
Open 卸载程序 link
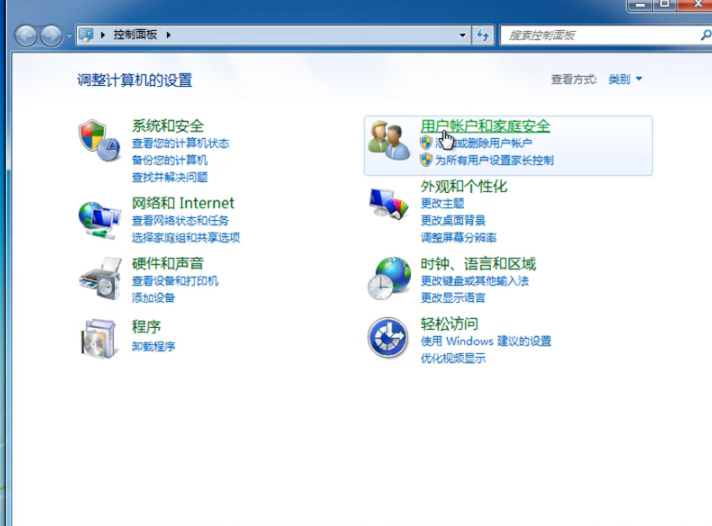point(153,347)
